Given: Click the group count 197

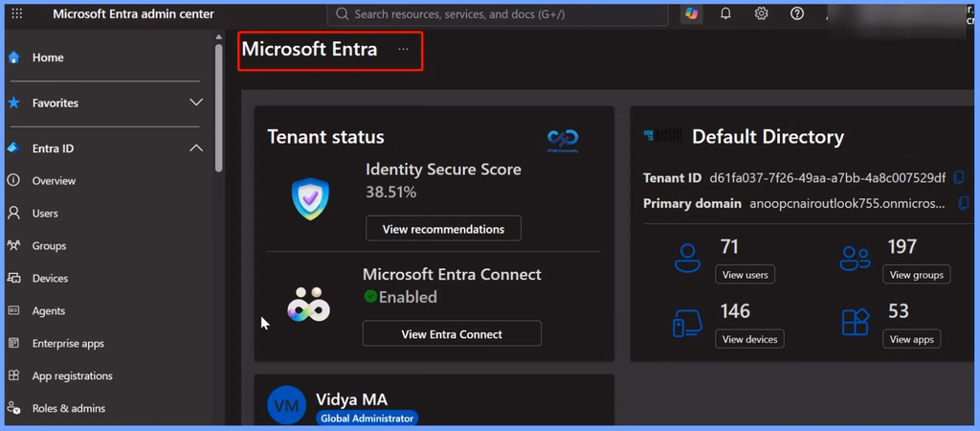Looking at the screenshot, I should pos(902,247).
